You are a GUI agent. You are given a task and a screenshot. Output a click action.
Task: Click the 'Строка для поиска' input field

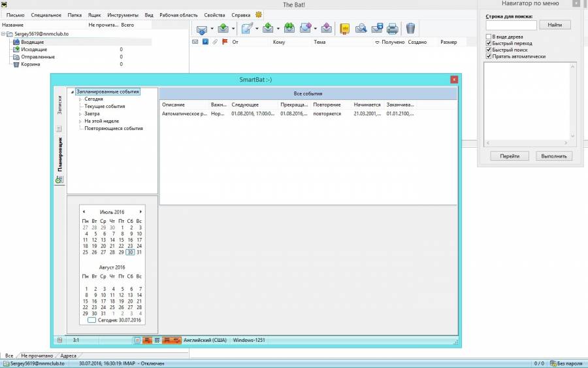tap(511, 25)
